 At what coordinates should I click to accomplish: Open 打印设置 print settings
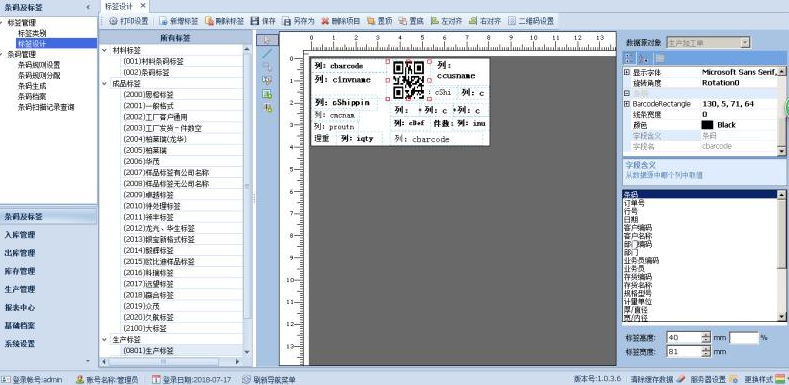[x=128, y=21]
